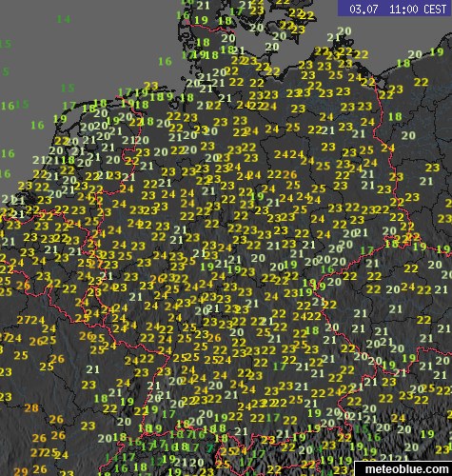Click the green 19 at the upper-right edge

pos(437,51)
